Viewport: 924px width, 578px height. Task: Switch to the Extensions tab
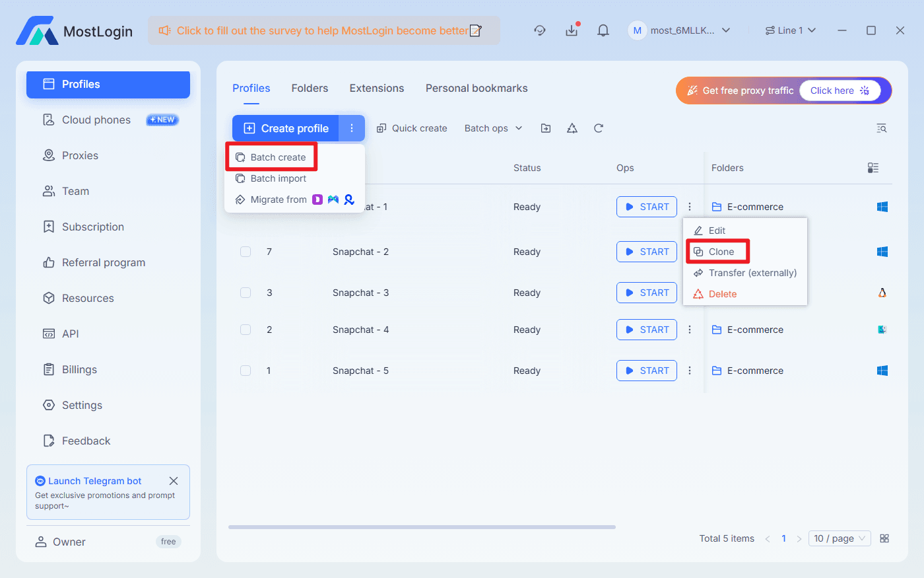pyautogui.click(x=376, y=88)
